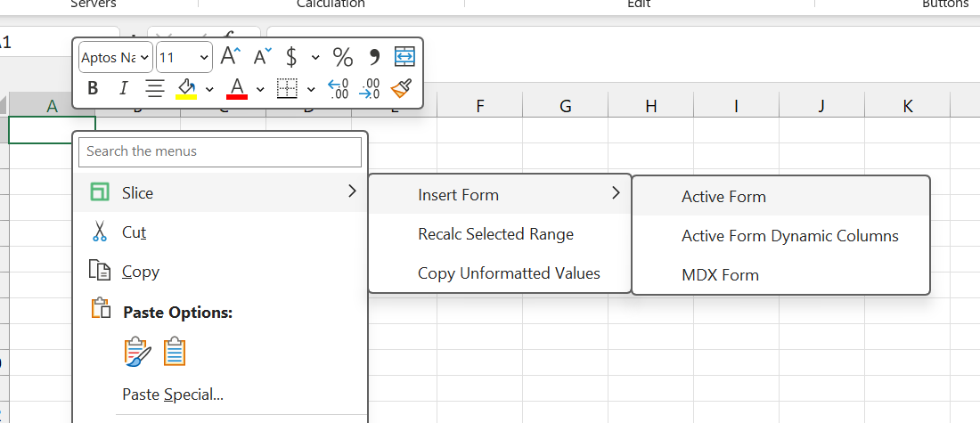Image resolution: width=980 pixels, height=423 pixels.
Task: Expand the fill color dropdown arrow
Action: click(210, 89)
